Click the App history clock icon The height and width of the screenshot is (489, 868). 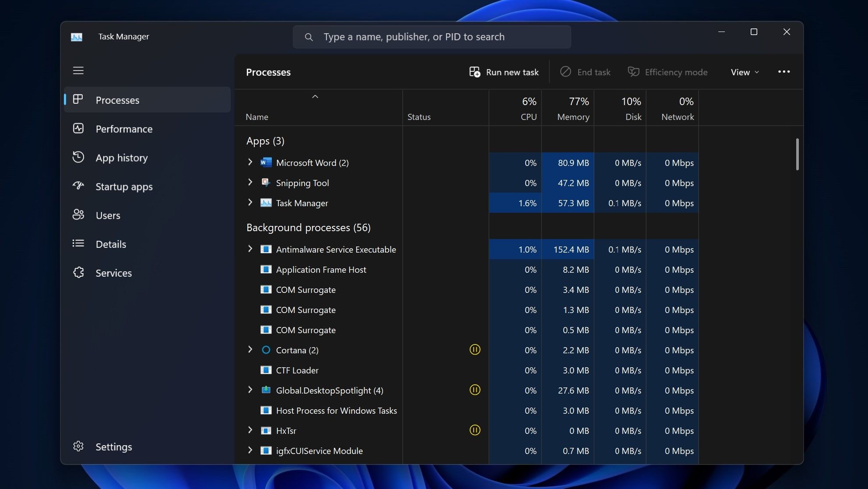(78, 157)
